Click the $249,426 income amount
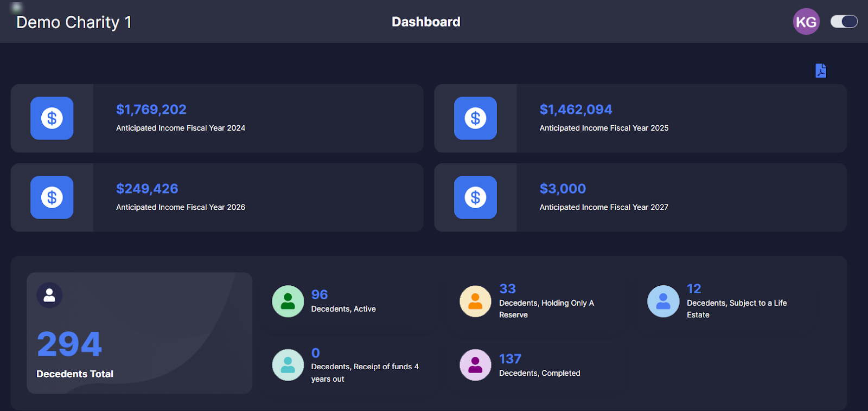 click(147, 189)
